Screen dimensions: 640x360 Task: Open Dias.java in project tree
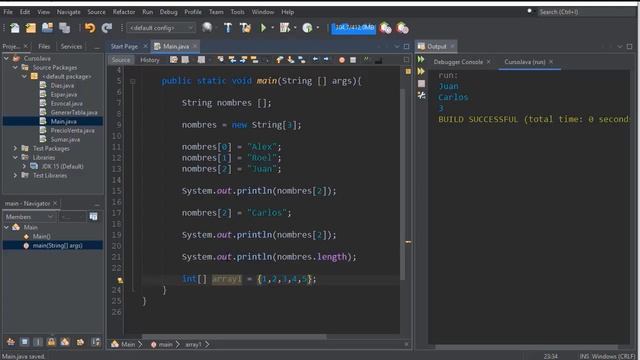[x=62, y=85]
